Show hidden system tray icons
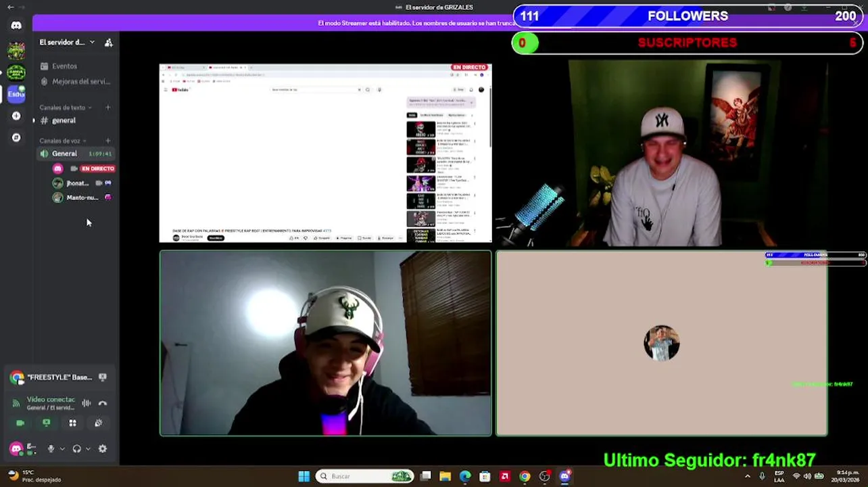Viewport: 868px width, 487px height. pos(747,476)
